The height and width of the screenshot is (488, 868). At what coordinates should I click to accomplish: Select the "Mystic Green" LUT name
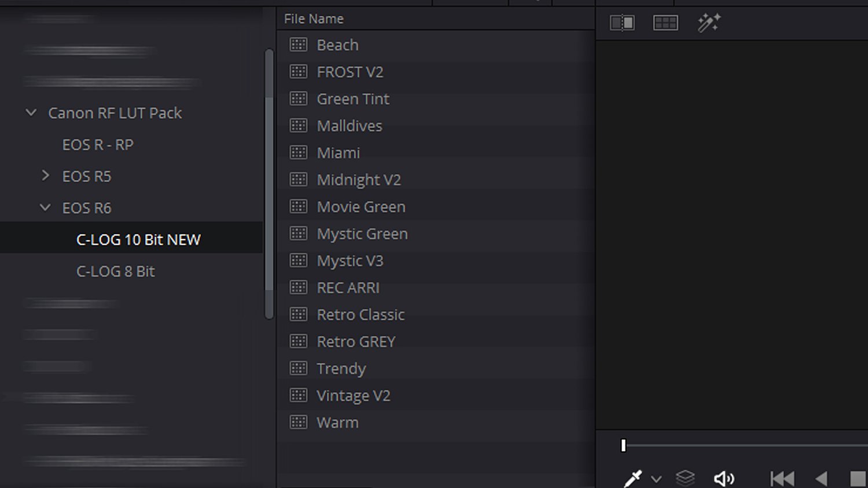click(362, 234)
